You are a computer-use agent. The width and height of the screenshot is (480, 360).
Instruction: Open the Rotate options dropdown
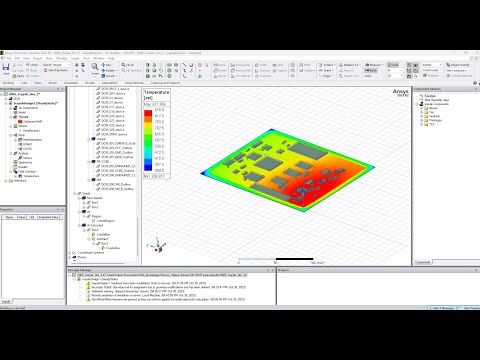click(110, 70)
